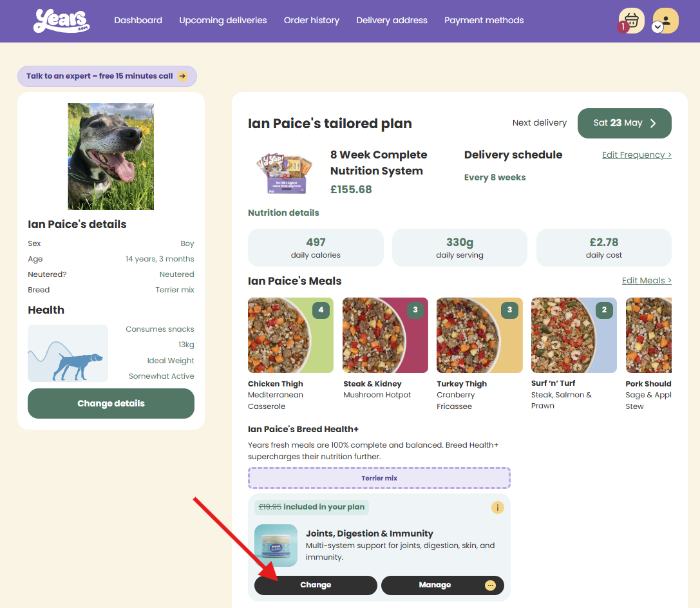Click the yellow info icon on Breed Health+
Viewport: 700px width, 608px height.
[497, 508]
